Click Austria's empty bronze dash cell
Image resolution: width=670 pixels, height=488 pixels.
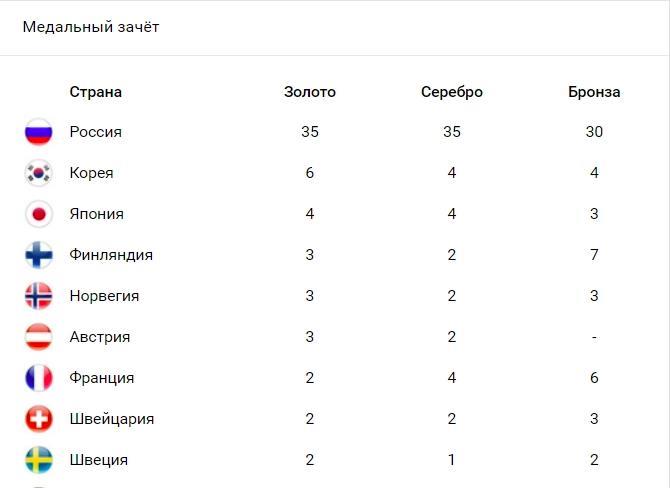click(x=594, y=337)
